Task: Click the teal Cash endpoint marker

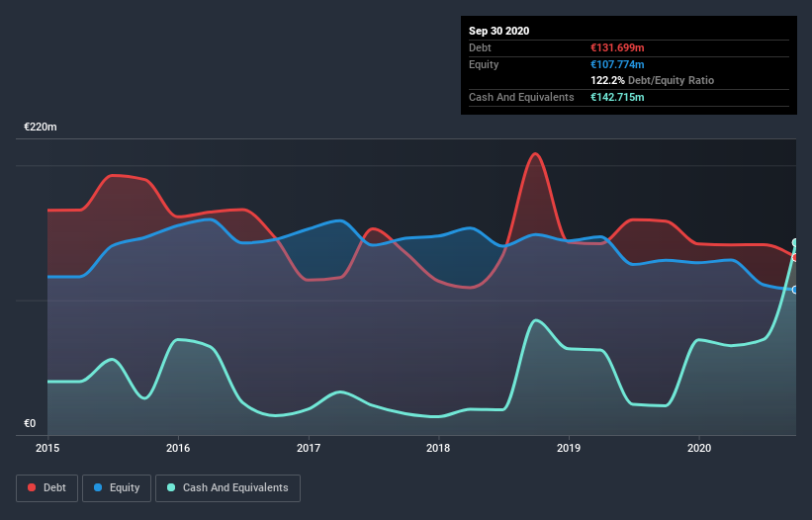Action: (795, 242)
